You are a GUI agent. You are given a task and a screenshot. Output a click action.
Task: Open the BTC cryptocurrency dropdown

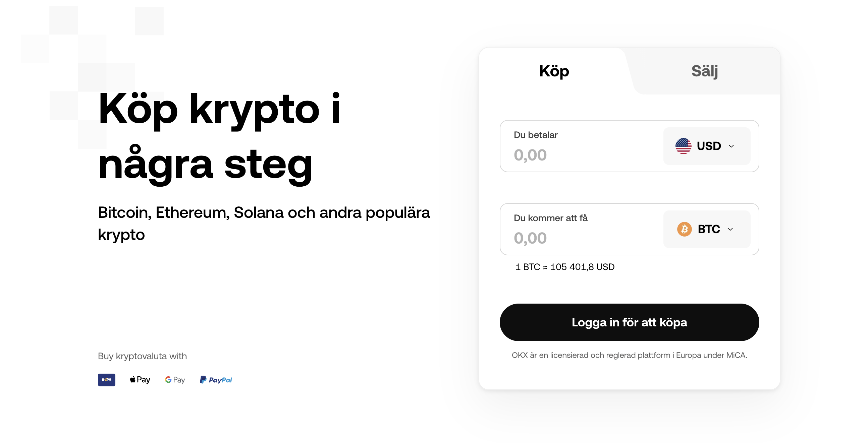(707, 229)
